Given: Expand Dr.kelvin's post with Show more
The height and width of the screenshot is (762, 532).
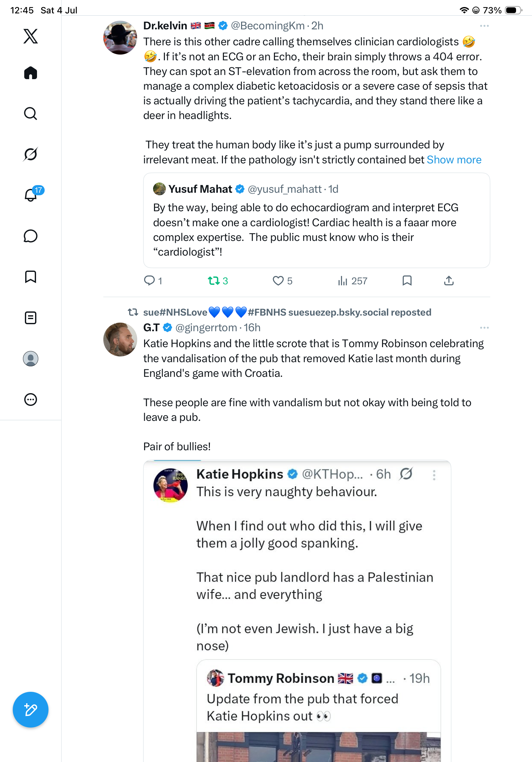Looking at the screenshot, I should 454,160.
